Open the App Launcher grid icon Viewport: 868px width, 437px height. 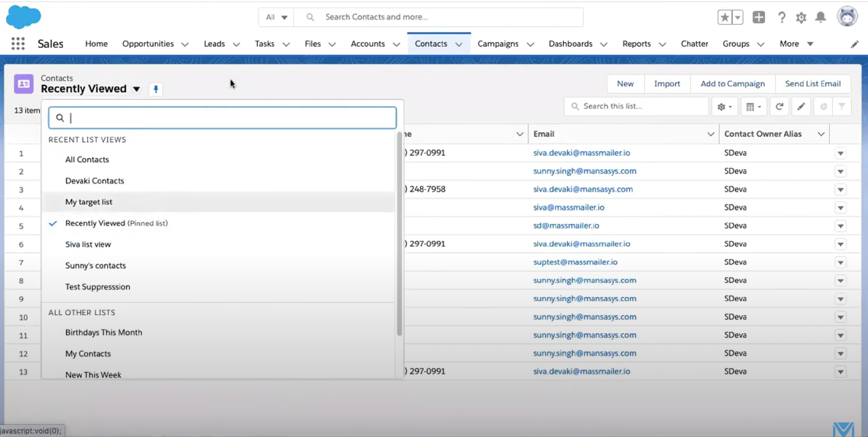[x=18, y=44]
